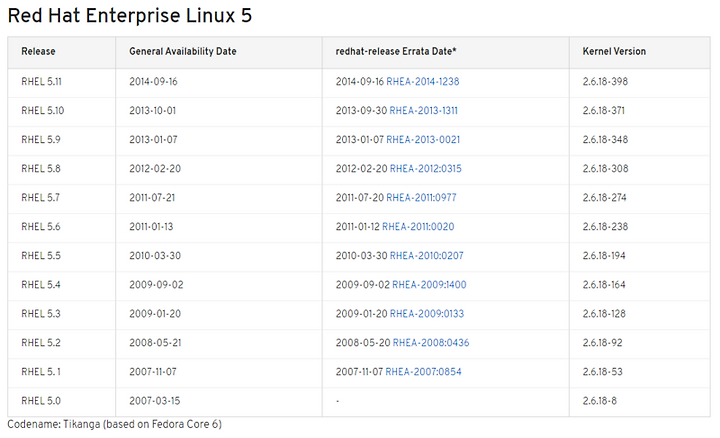Click GA date 2011-01-13

click(151, 226)
